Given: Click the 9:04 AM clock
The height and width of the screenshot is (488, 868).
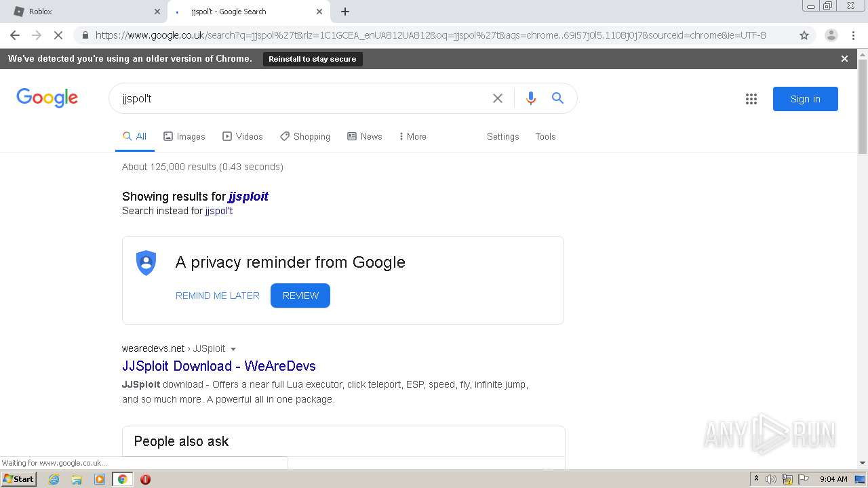Looking at the screenshot, I should pyautogui.click(x=833, y=479).
